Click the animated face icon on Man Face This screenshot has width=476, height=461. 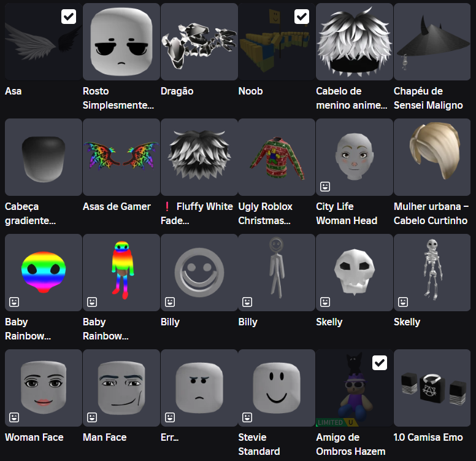point(92,417)
